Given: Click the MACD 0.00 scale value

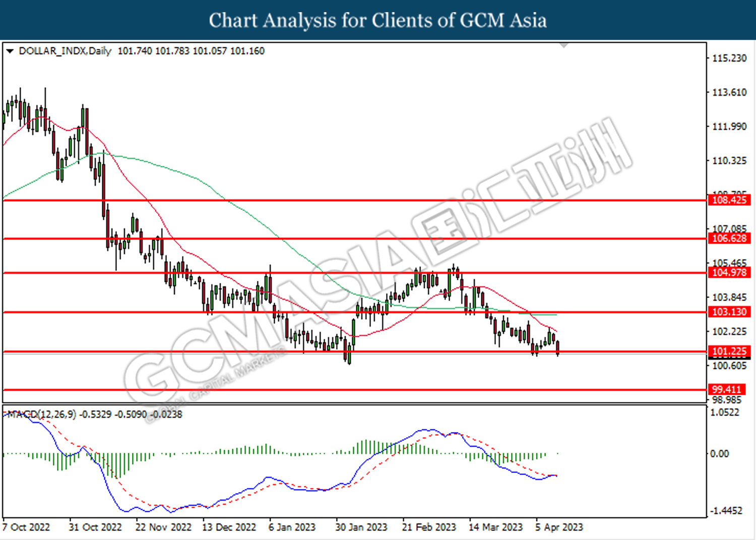Looking at the screenshot, I should 720,454.
